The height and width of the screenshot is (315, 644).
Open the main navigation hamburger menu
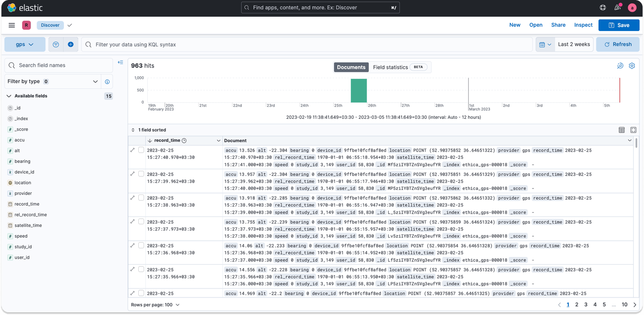12,25
